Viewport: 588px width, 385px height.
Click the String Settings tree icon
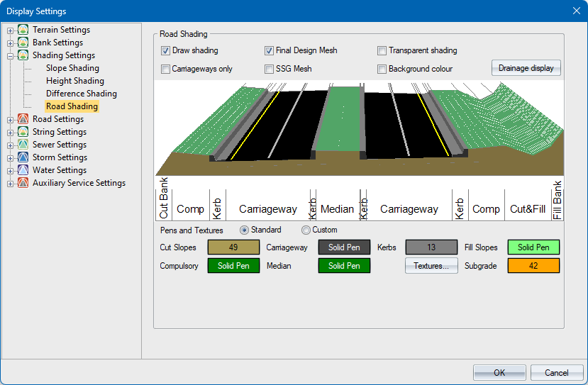tap(23, 132)
